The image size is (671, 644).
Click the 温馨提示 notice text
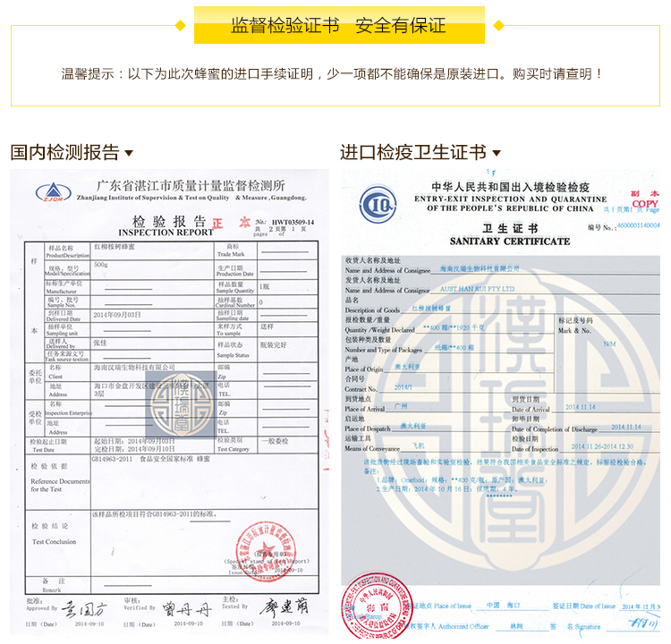click(333, 74)
